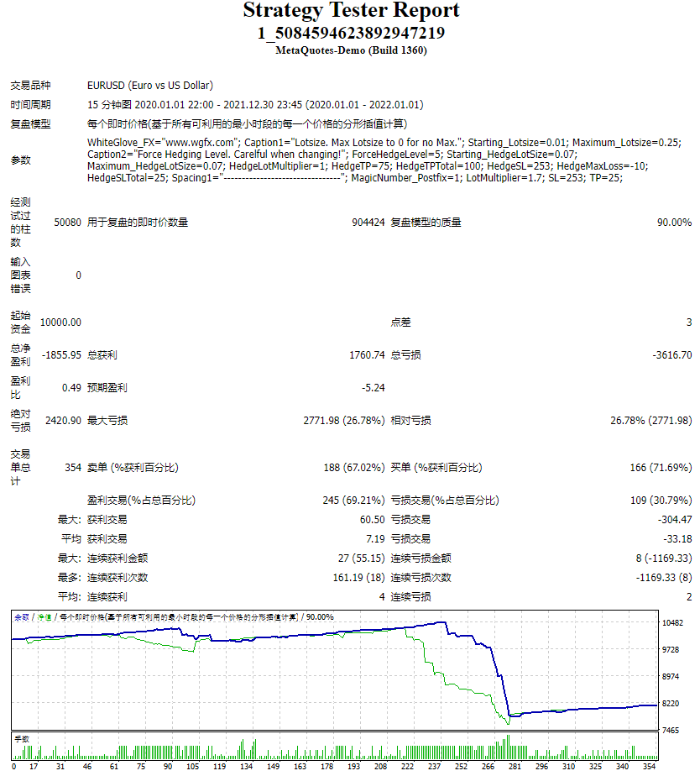Click the profit factor 0.49 value
This screenshot has width=700, height=776.
tap(71, 387)
